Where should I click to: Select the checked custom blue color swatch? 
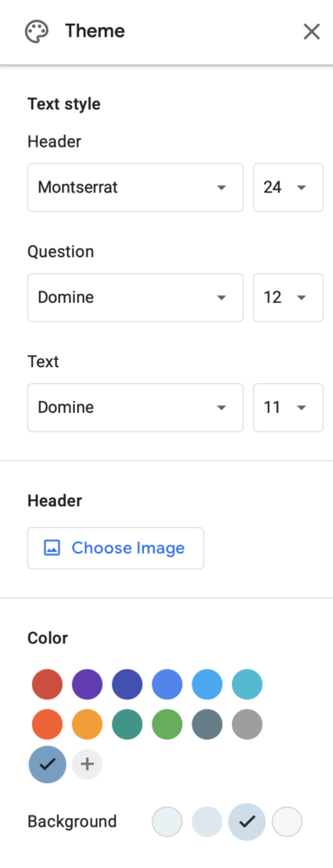click(x=47, y=765)
